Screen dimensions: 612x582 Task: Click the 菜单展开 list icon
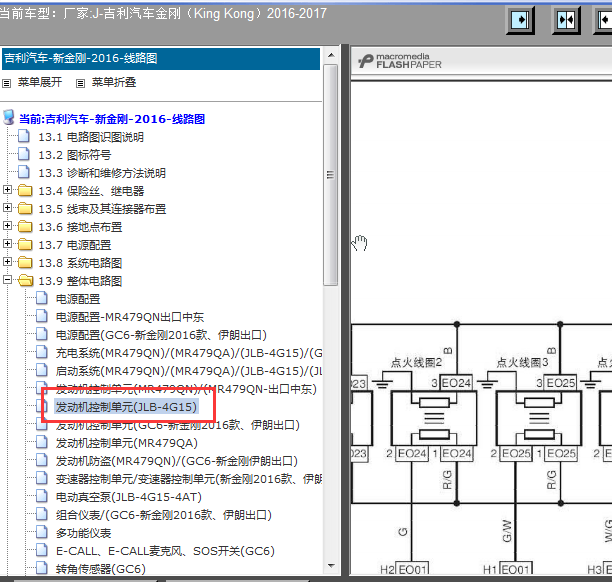tap(7, 83)
